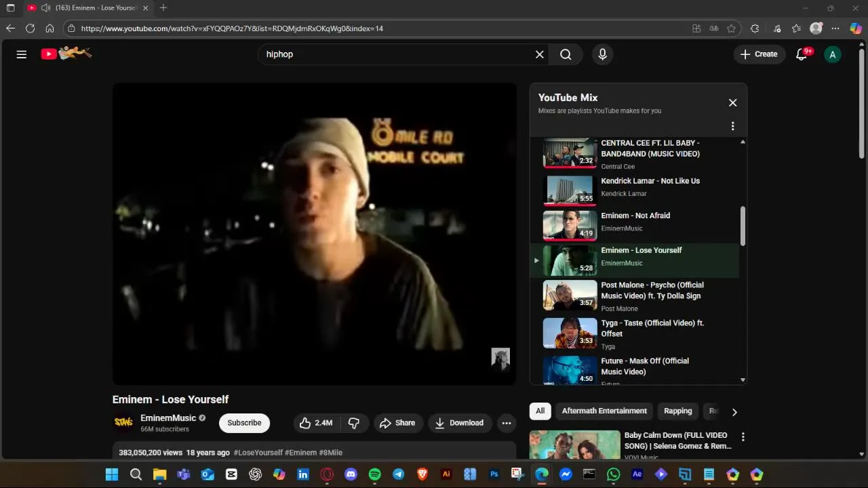The height and width of the screenshot is (488, 868).
Task: Open EminemMusic channel avatar
Action: coord(123,422)
